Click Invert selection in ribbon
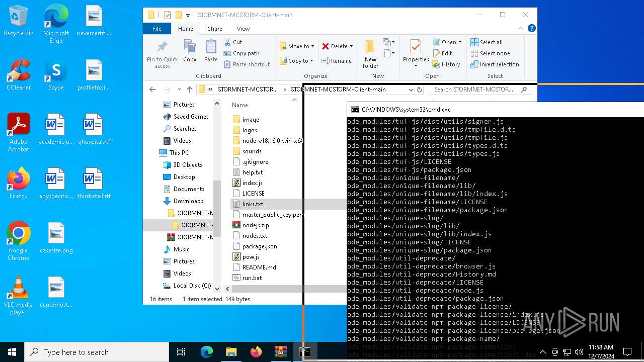 495,64
